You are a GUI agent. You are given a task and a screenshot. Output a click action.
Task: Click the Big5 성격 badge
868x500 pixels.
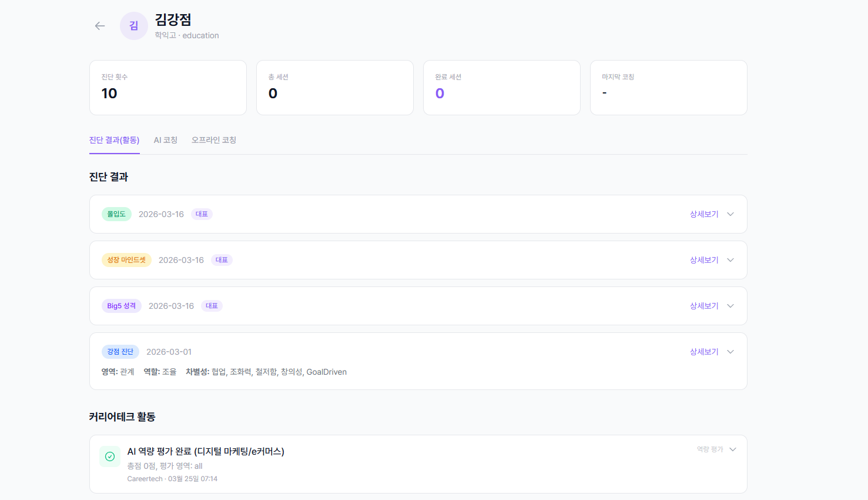(122, 305)
